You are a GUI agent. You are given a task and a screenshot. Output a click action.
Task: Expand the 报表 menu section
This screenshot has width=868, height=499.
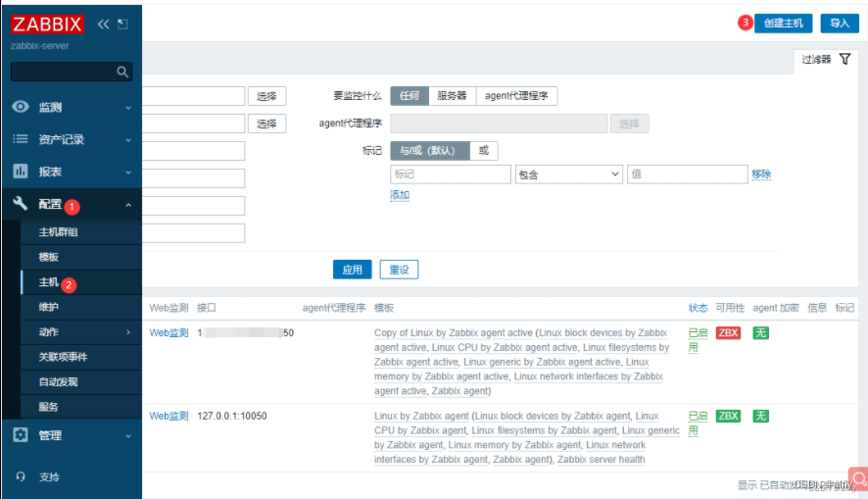(128, 172)
